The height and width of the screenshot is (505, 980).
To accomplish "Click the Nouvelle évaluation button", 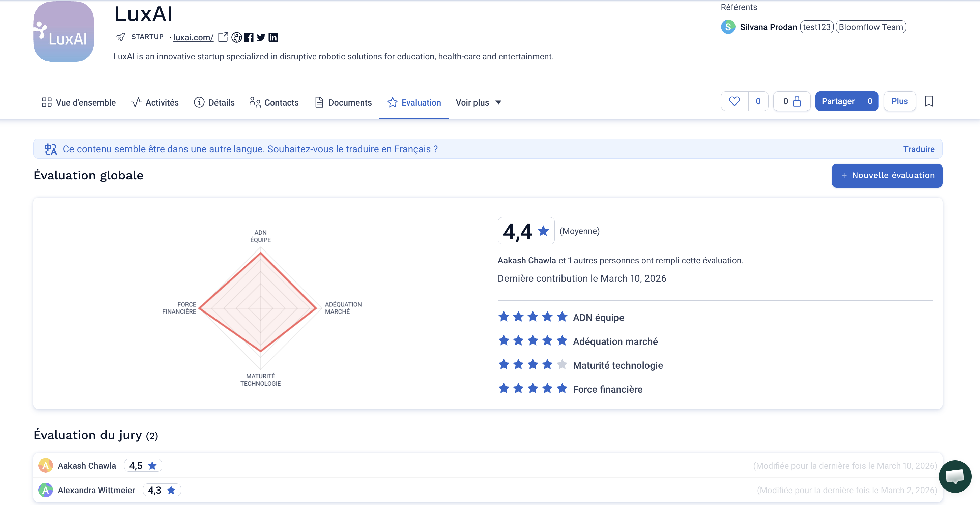I will coord(887,175).
